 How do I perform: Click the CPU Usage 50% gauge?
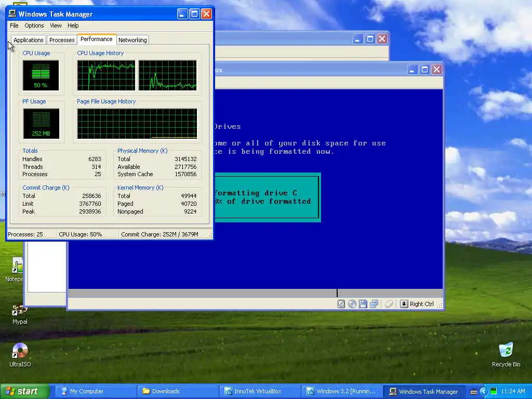pos(41,75)
